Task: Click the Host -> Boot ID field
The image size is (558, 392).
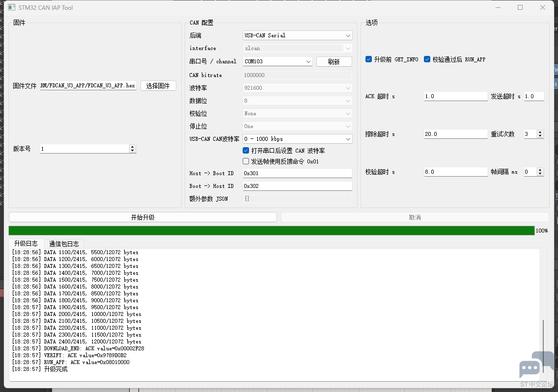Action: tap(298, 173)
